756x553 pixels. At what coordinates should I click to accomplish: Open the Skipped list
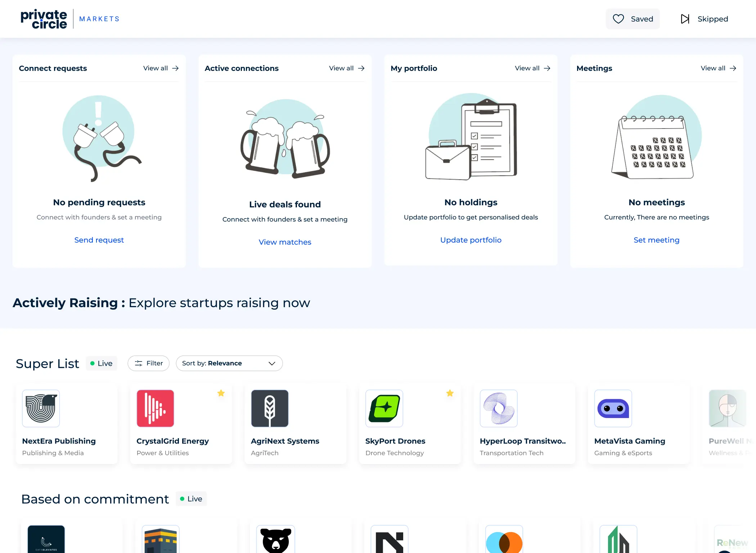coord(705,19)
